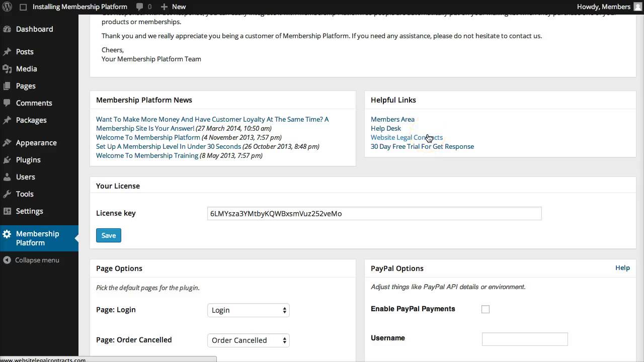Click the Membership Platform gear icon
The width and height of the screenshot is (644, 362).
(7, 234)
